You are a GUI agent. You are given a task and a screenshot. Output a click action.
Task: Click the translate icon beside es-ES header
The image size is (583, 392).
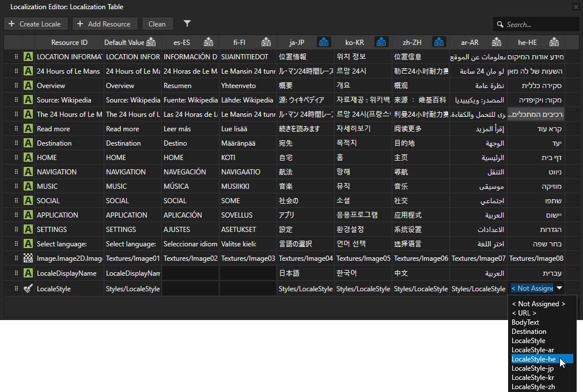pyautogui.click(x=208, y=42)
